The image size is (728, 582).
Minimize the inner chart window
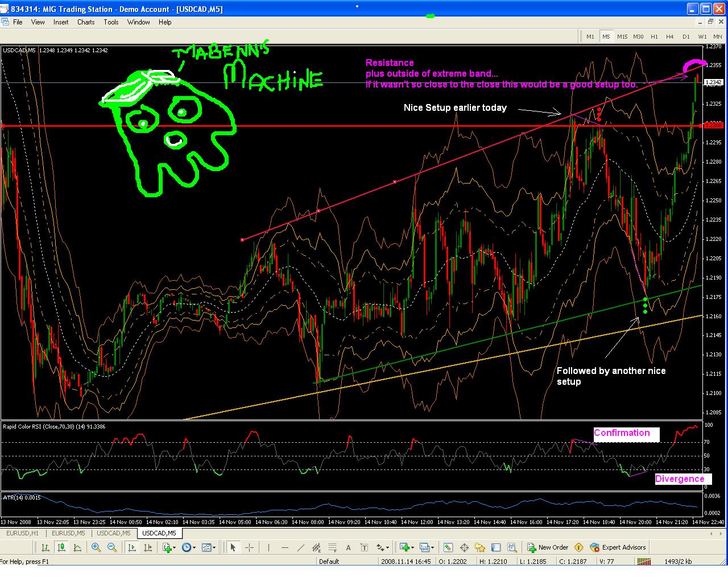(700, 22)
